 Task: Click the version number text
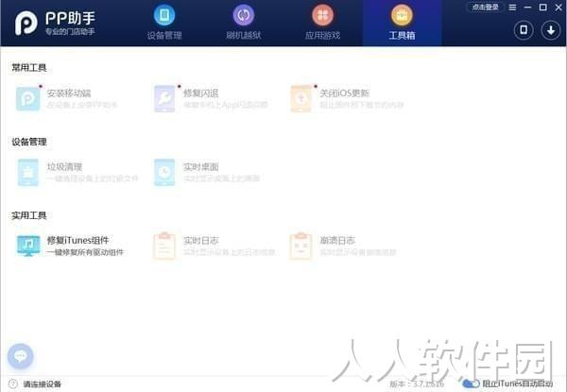tap(417, 383)
